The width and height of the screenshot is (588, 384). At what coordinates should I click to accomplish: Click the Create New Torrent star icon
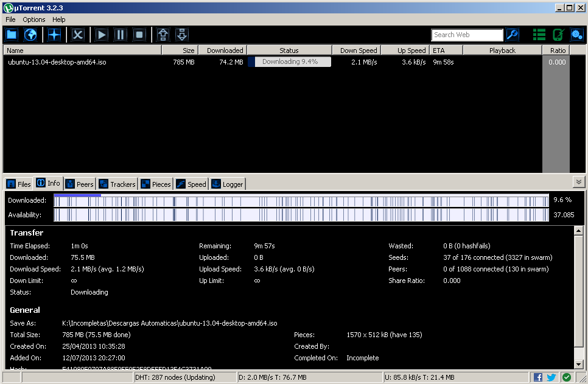click(54, 35)
